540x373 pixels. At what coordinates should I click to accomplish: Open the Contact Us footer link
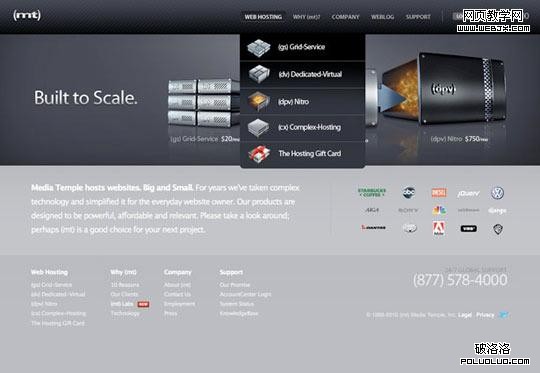tap(177, 294)
